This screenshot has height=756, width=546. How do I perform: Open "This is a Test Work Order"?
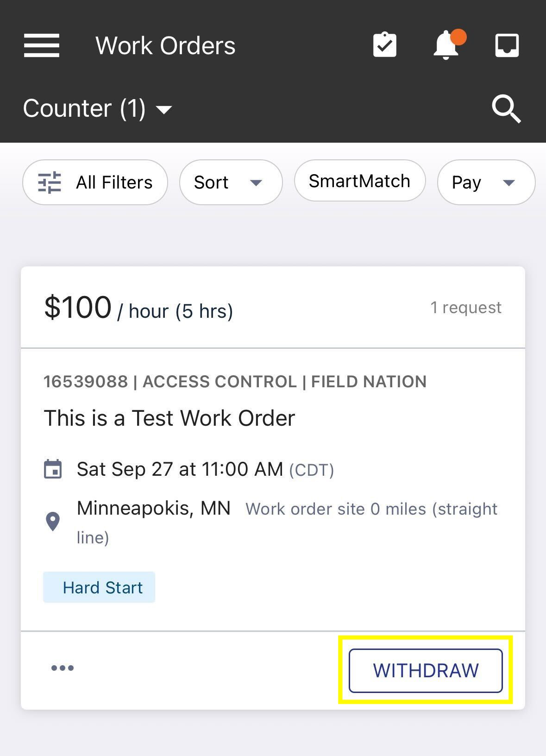pyautogui.click(x=169, y=418)
